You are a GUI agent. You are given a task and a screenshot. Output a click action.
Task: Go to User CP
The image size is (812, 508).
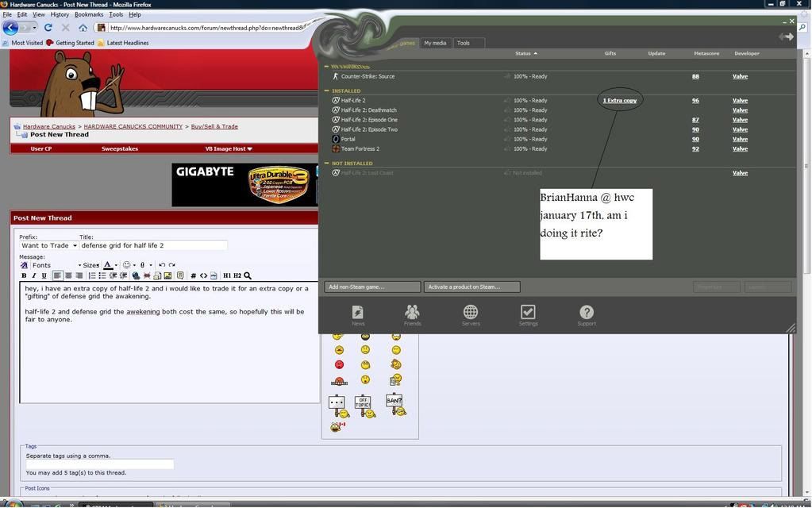pos(41,148)
